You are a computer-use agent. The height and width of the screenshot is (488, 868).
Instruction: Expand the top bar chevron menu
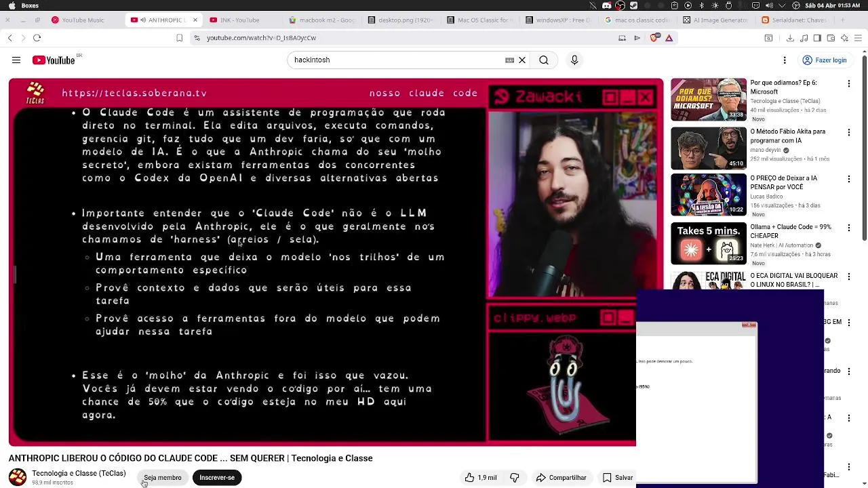pyautogui.click(x=782, y=5)
